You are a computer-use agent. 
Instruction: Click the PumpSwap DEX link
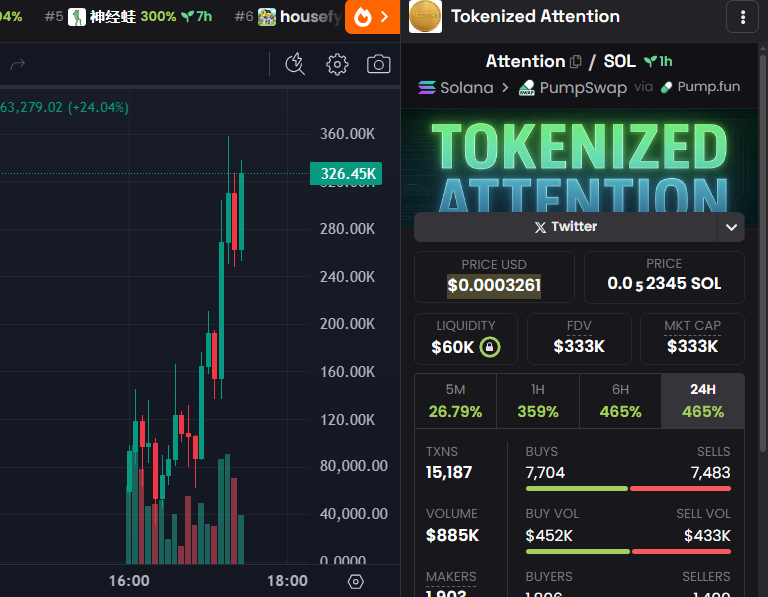(573, 88)
